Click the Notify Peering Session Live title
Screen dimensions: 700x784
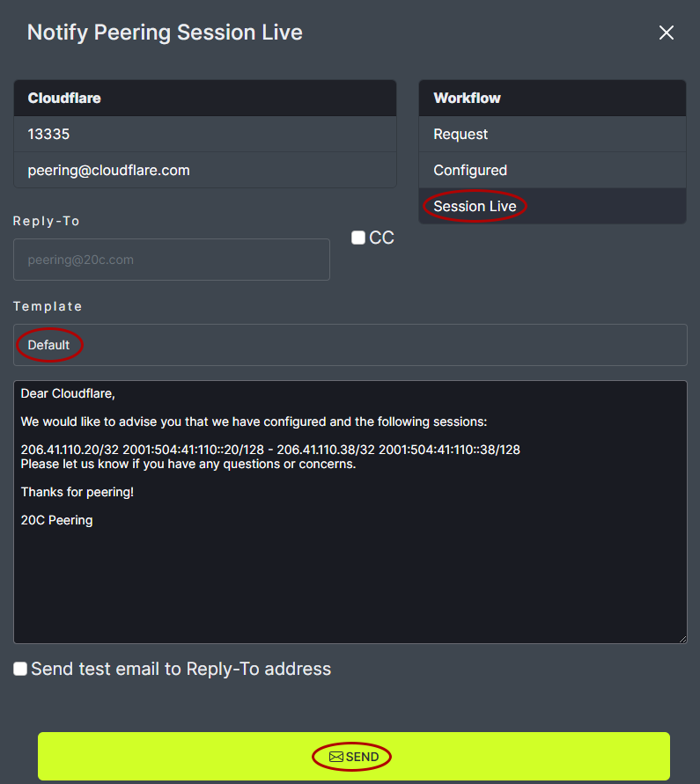(x=165, y=33)
